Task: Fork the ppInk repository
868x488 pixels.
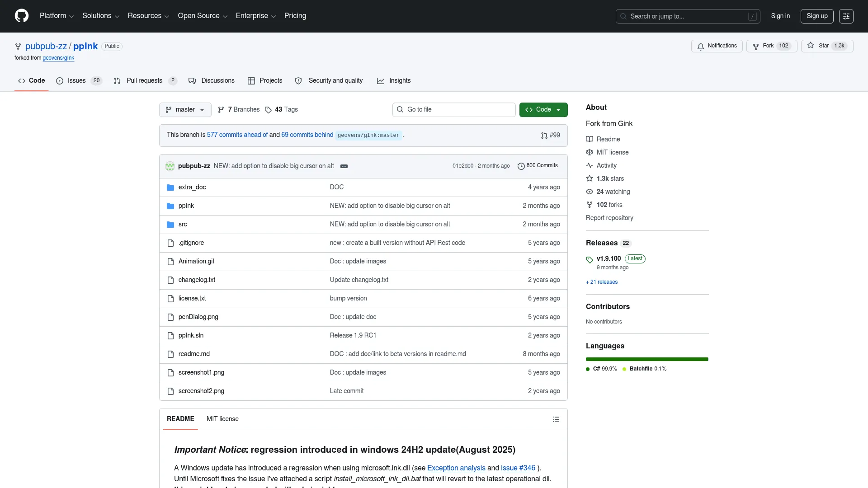Action: [x=772, y=46]
